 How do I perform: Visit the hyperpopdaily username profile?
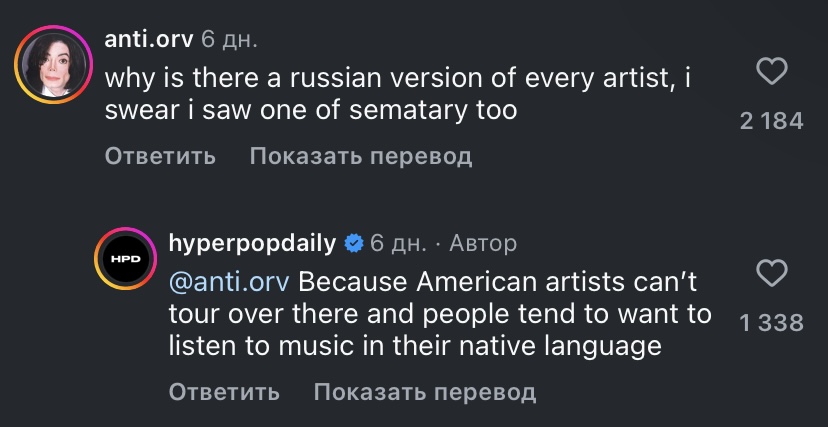[x=253, y=243]
